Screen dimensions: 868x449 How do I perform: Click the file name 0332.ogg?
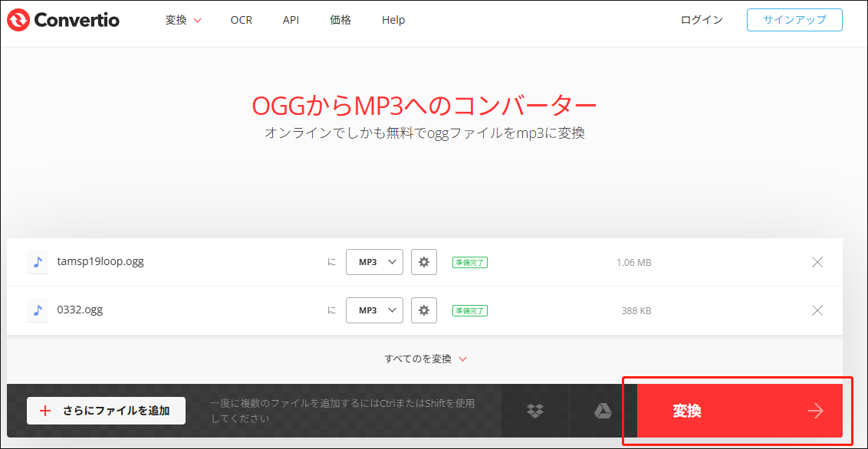(x=80, y=310)
